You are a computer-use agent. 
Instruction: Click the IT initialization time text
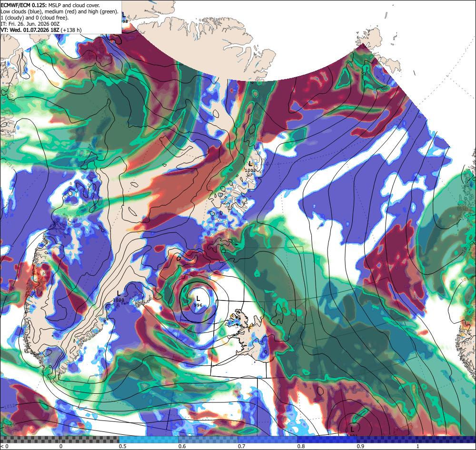(30, 24)
